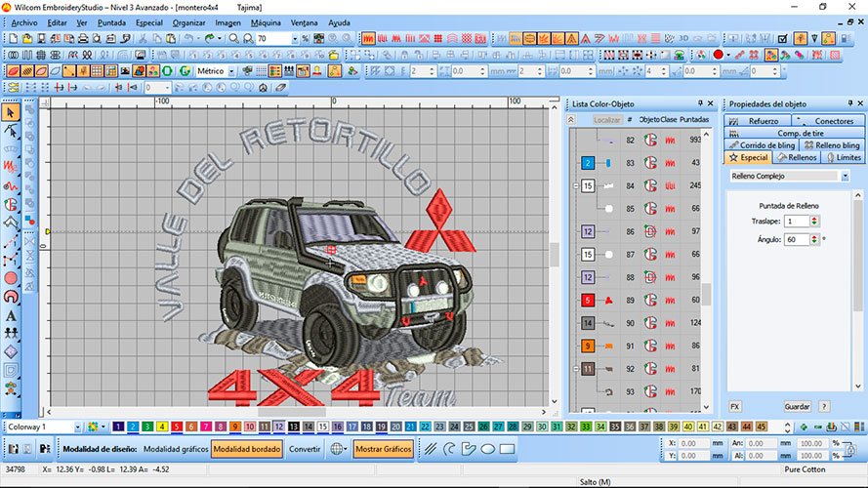Open the Relleno Complejo dropdown

pos(790,177)
